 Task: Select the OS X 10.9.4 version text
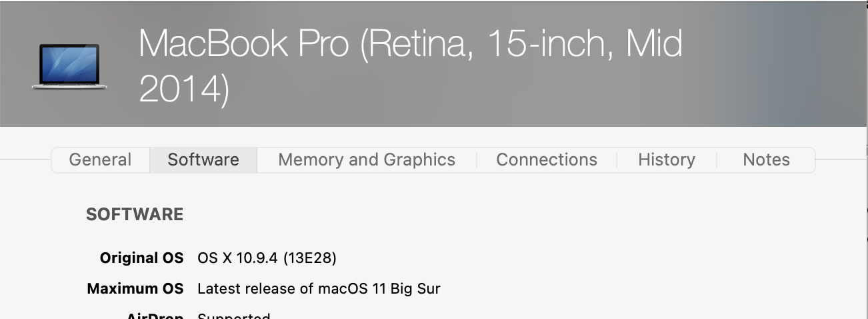coord(237,258)
